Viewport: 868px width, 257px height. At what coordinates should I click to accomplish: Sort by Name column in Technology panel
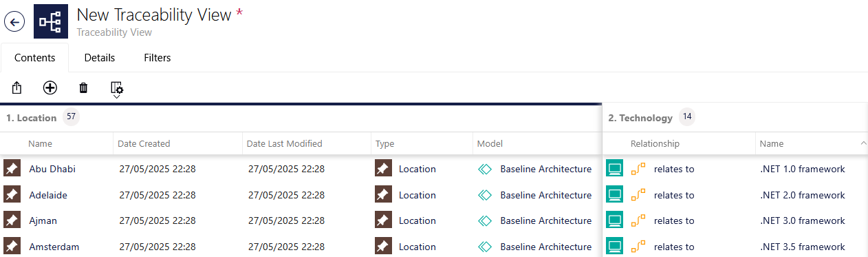772,144
